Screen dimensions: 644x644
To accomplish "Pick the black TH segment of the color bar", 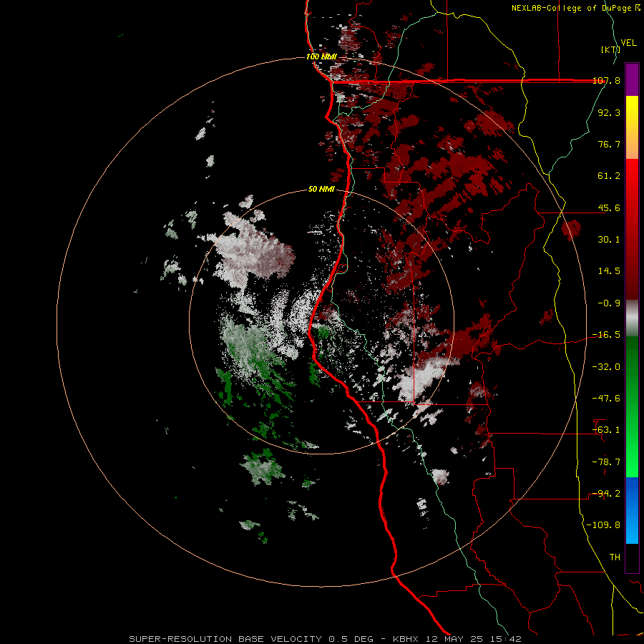I will click(x=632, y=557).
